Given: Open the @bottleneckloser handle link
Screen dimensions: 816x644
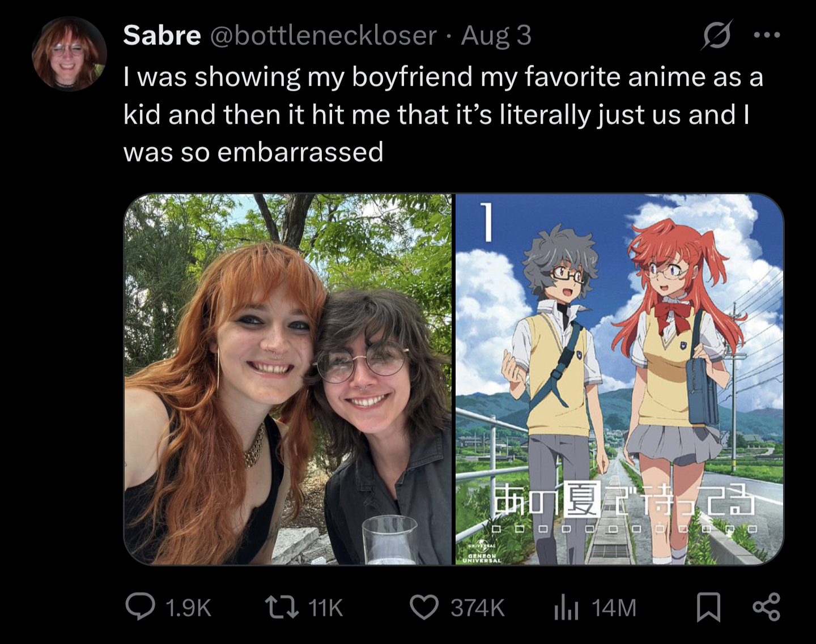Looking at the screenshot, I should [324, 35].
